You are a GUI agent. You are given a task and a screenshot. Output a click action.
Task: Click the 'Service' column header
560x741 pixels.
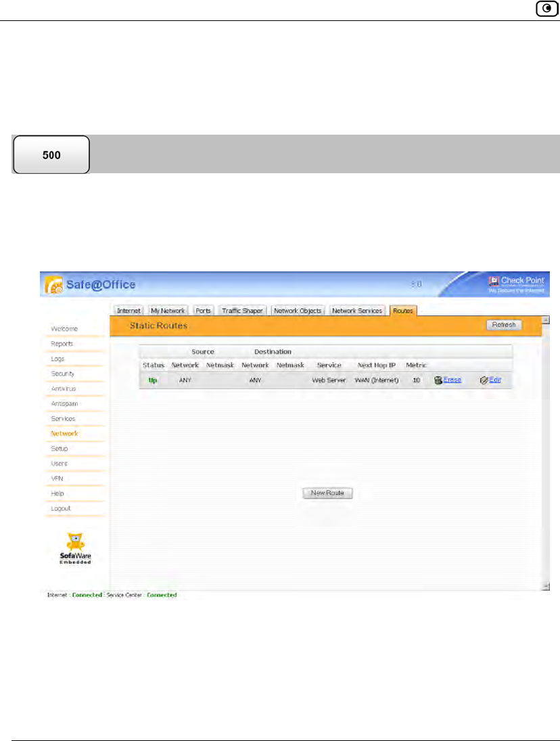329,365
